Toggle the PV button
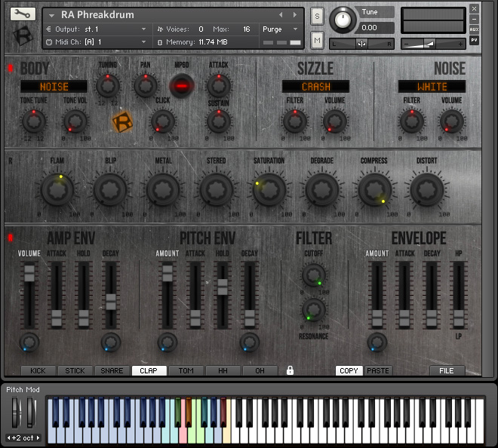 click(x=474, y=40)
